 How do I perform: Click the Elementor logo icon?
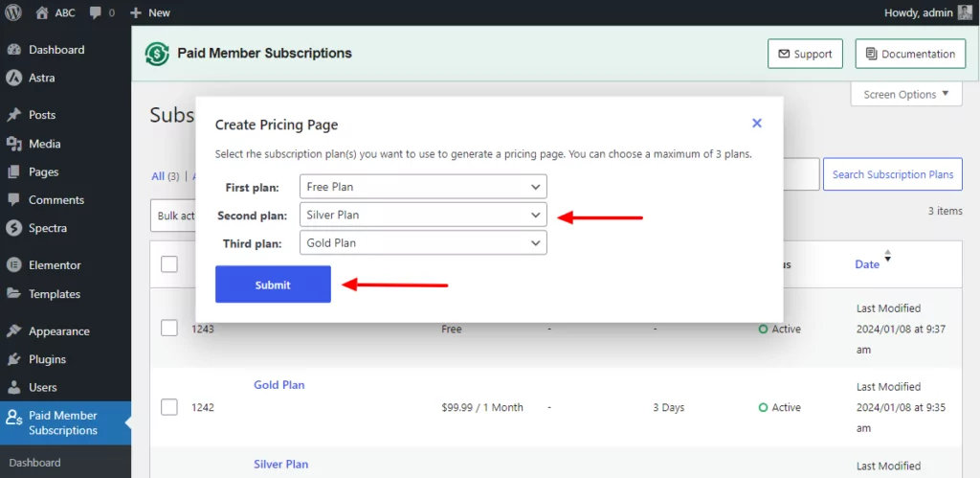pos(13,265)
